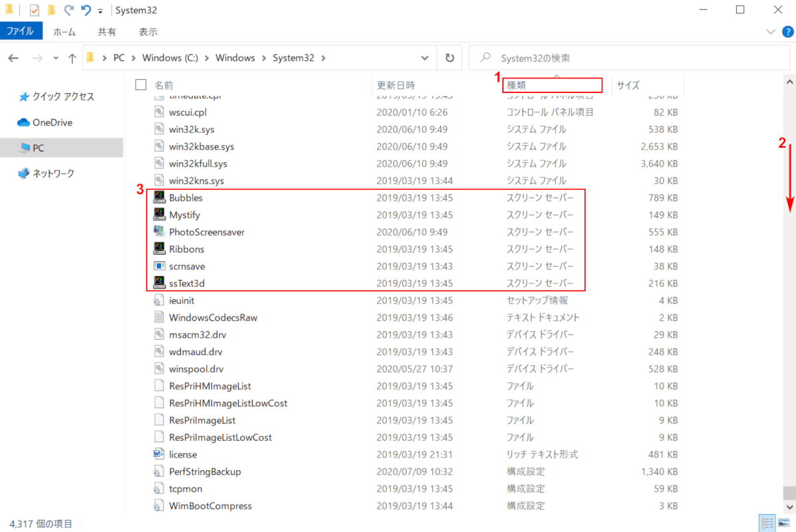Go up one folder level with up arrow
Viewport: 796px width, 532px height.
(72, 59)
